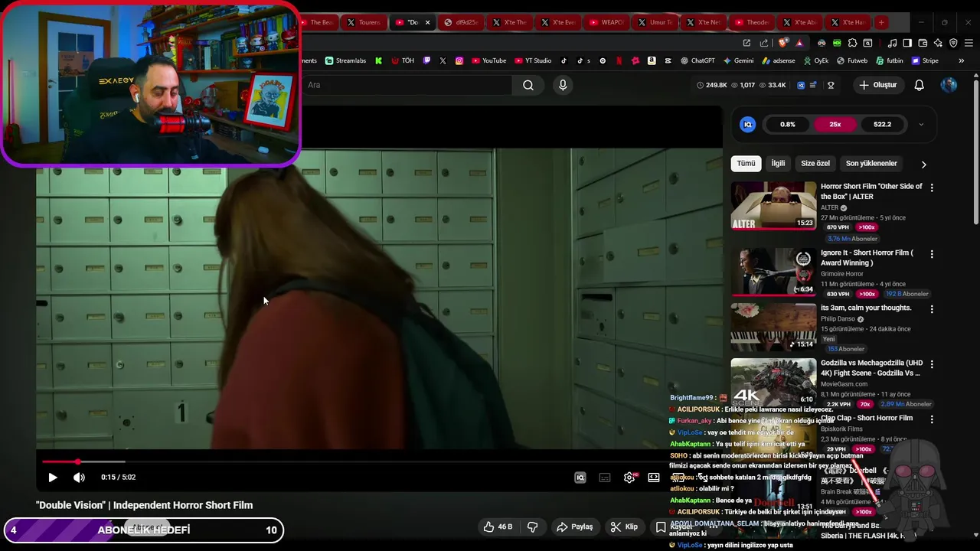Select the İlgili filter chip

[x=778, y=163]
